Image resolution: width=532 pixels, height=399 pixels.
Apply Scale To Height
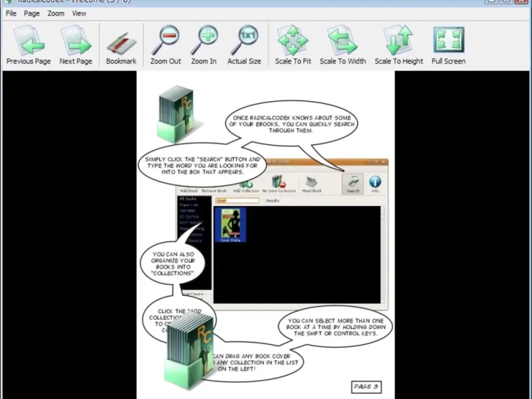[399, 45]
